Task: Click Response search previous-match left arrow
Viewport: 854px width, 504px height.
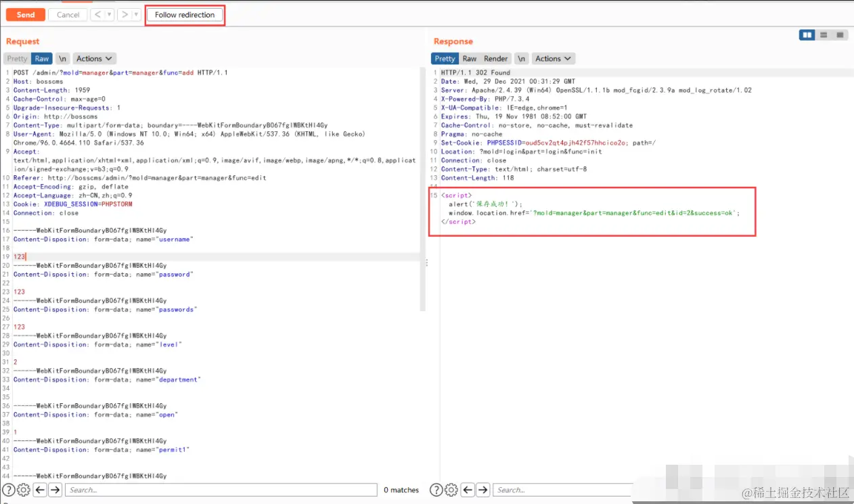Action: [468, 490]
